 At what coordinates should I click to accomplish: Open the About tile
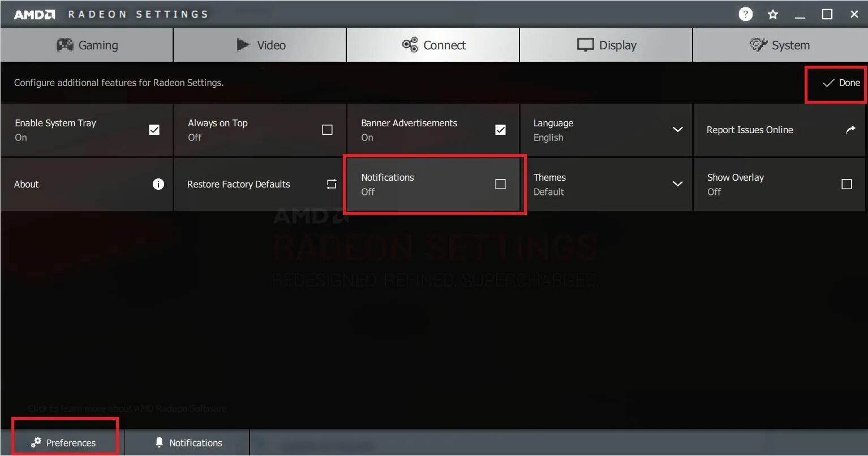87,184
